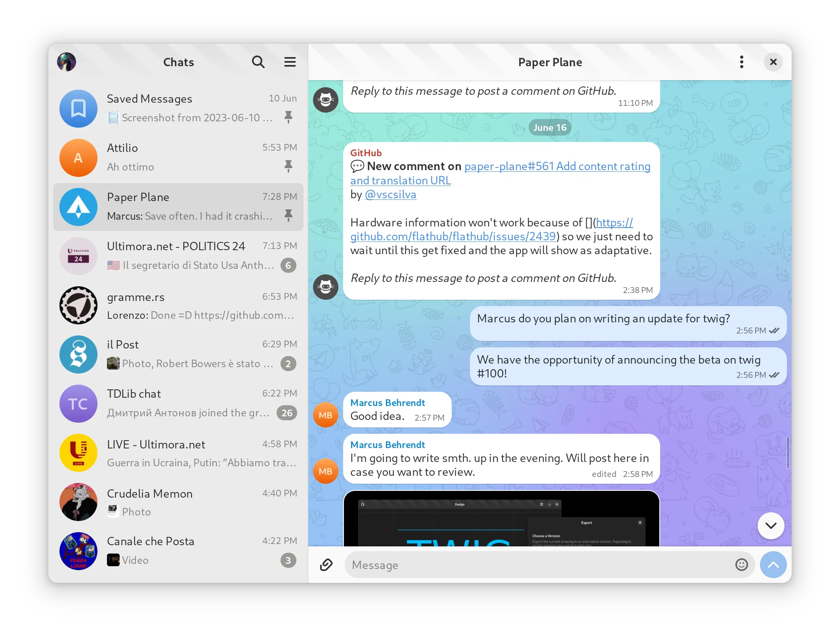Click the conversation vertical scrollbar
The width and height of the screenshot is (840, 636).
tap(788, 452)
